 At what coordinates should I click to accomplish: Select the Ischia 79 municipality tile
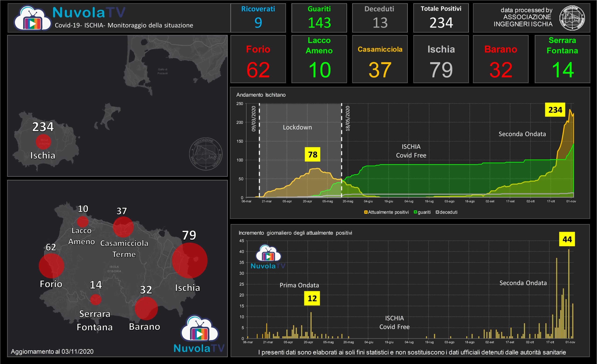coord(441,59)
